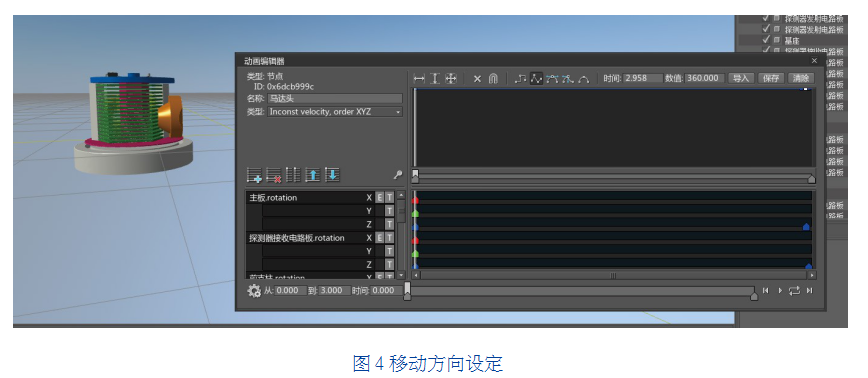Image resolution: width=868 pixels, height=378 pixels.
Task: Click the track list scroll-down arrow
Action: coord(401,275)
